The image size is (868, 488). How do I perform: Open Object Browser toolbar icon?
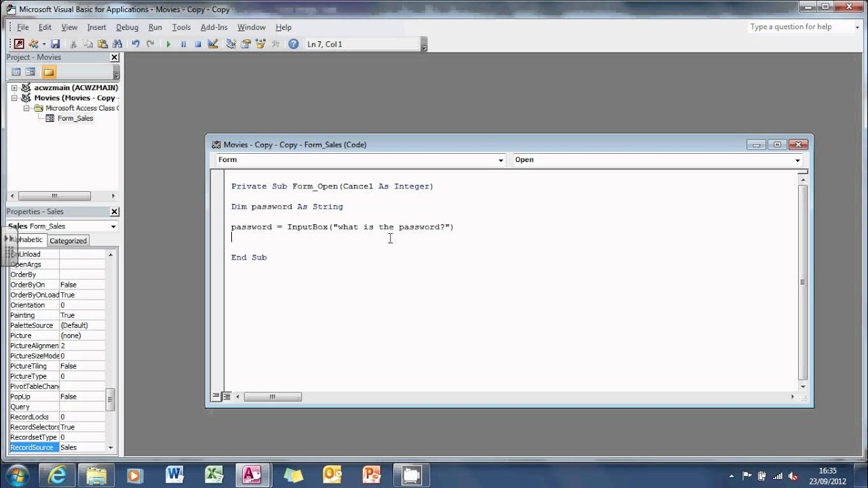260,44
